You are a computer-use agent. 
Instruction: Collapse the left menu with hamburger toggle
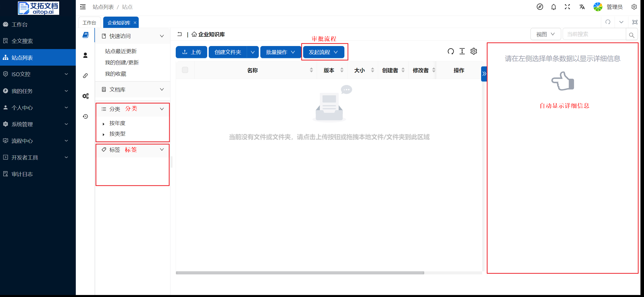coord(83,7)
